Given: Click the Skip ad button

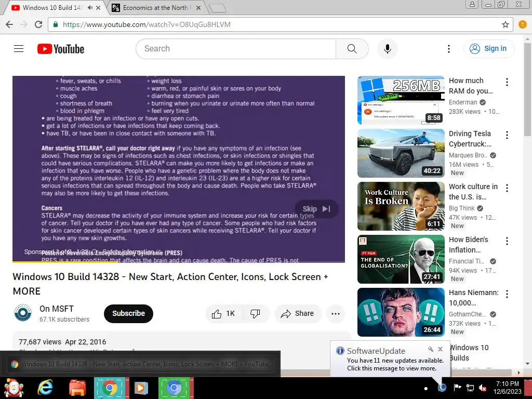Looking at the screenshot, I should coord(316,209).
